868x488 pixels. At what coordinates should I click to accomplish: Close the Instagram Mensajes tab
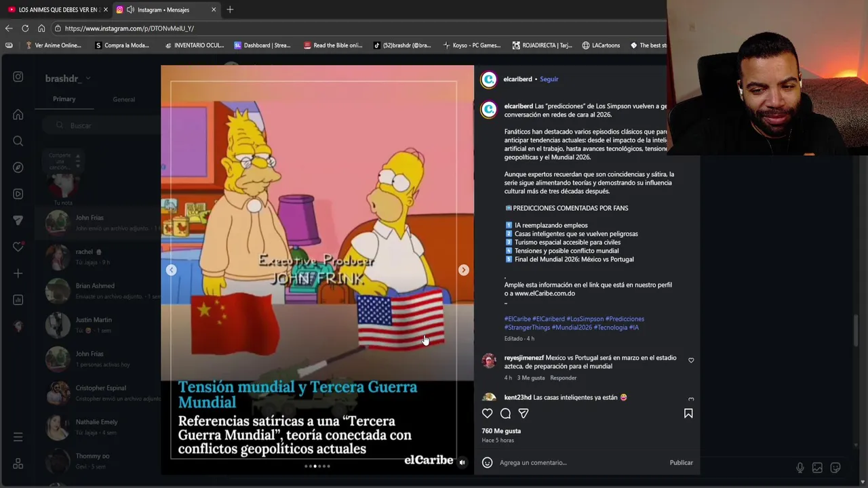[214, 9]
